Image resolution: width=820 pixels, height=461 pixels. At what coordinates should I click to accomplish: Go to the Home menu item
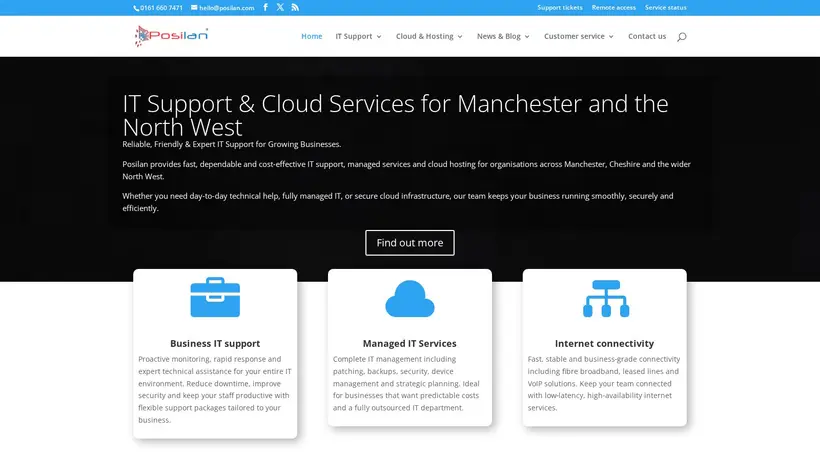pos(312,36)
